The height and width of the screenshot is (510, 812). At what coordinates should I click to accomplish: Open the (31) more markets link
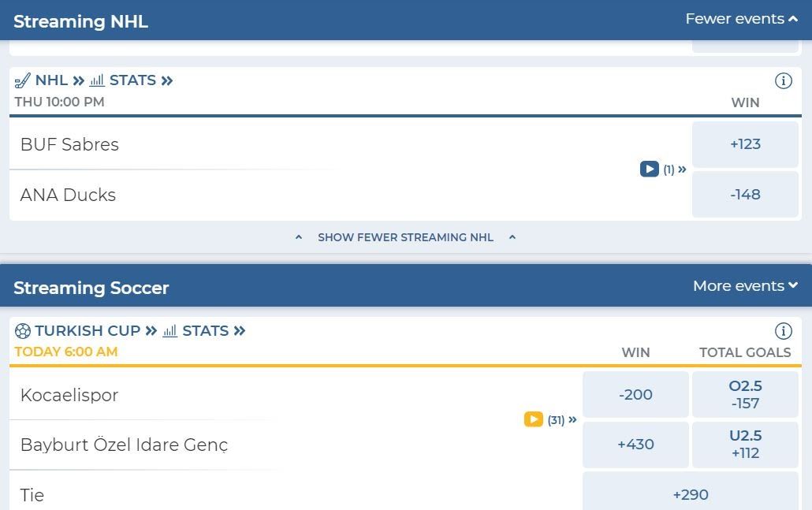[x=562, y=420]
